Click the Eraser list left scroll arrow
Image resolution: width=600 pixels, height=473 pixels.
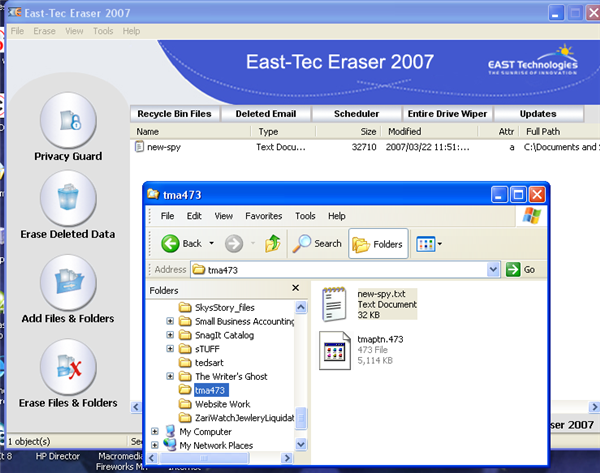[x=136, y=407]
